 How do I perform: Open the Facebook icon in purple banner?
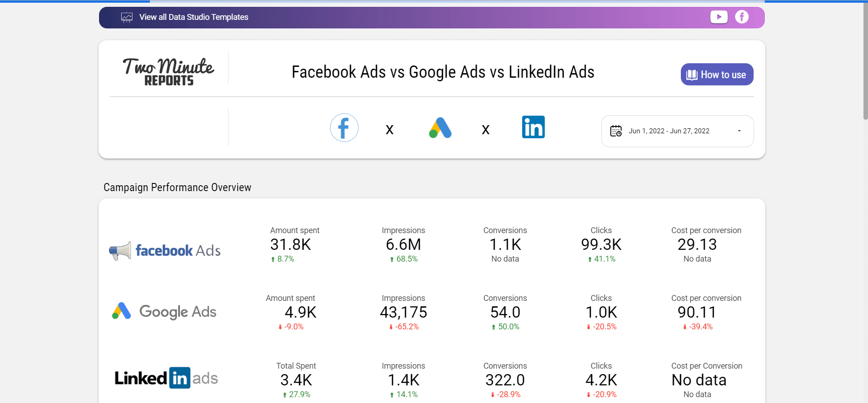742,17
